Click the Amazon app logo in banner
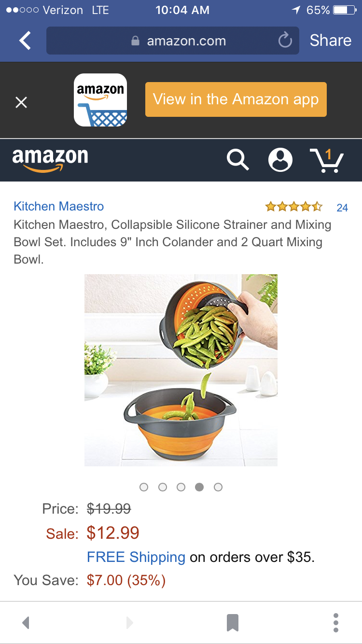 [x=100, y=100]
